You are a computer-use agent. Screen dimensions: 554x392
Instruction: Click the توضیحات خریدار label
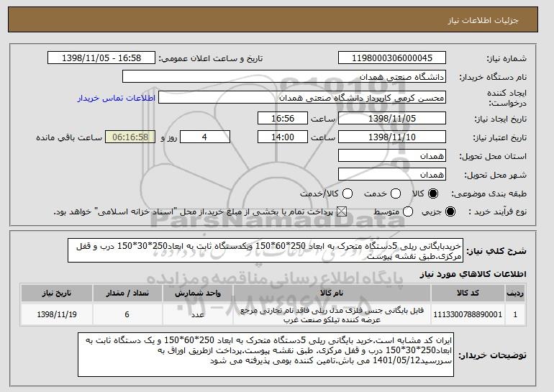coord(492,355)
